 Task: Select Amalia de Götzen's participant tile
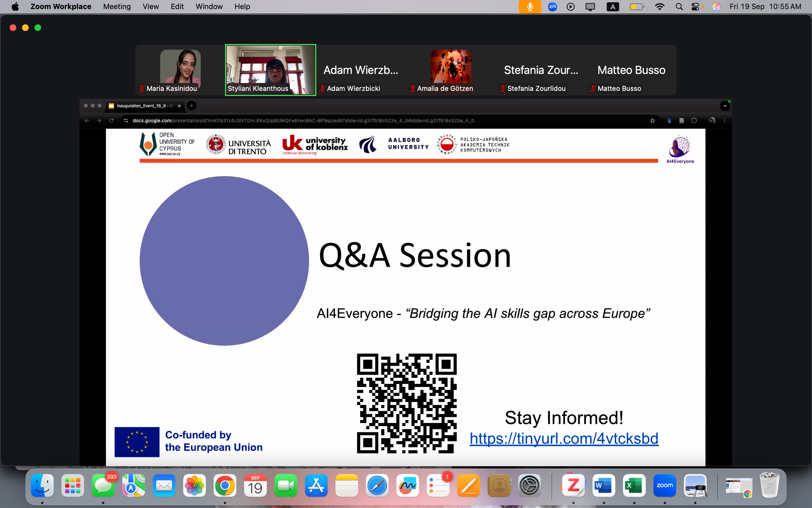pyautogui.click(x=451, y=70)
